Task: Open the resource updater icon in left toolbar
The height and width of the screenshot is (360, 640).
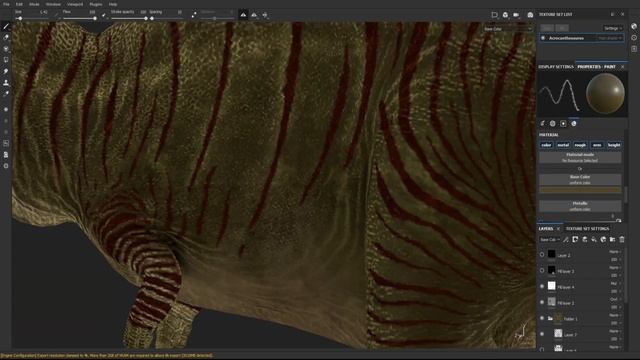Action: [x=6, y=143]
